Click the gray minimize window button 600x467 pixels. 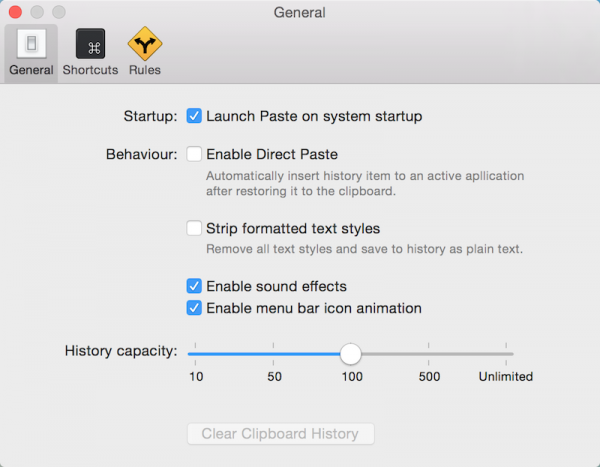[37, 12]
